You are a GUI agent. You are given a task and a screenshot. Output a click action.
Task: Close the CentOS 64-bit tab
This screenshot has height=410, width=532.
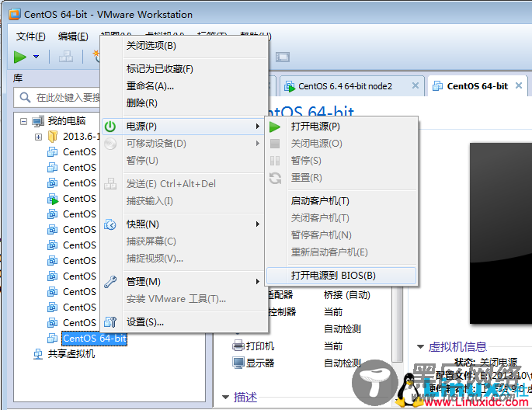pyautogui.click(x=519, y=85)
